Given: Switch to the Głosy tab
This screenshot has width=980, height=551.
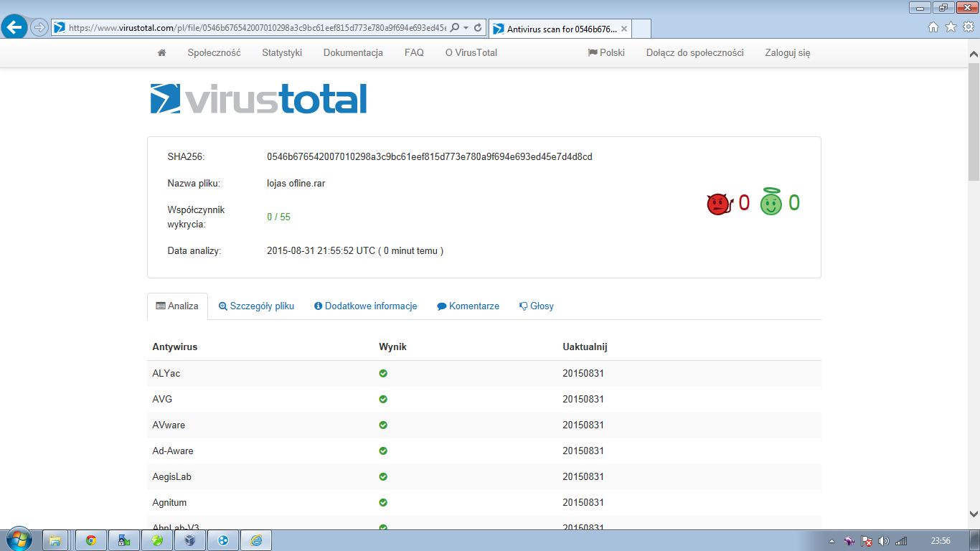Looking at the screenshot, I should coord(536,306).
